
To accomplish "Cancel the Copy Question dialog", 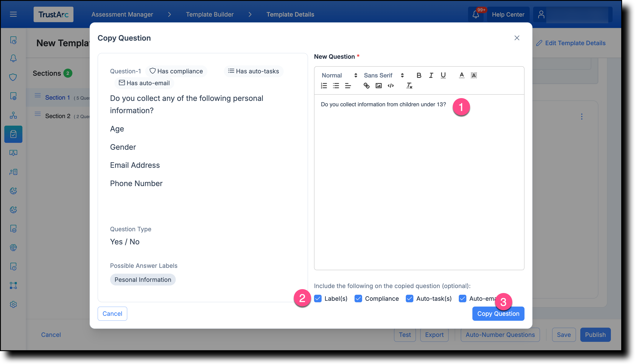I will coord(112,313).
